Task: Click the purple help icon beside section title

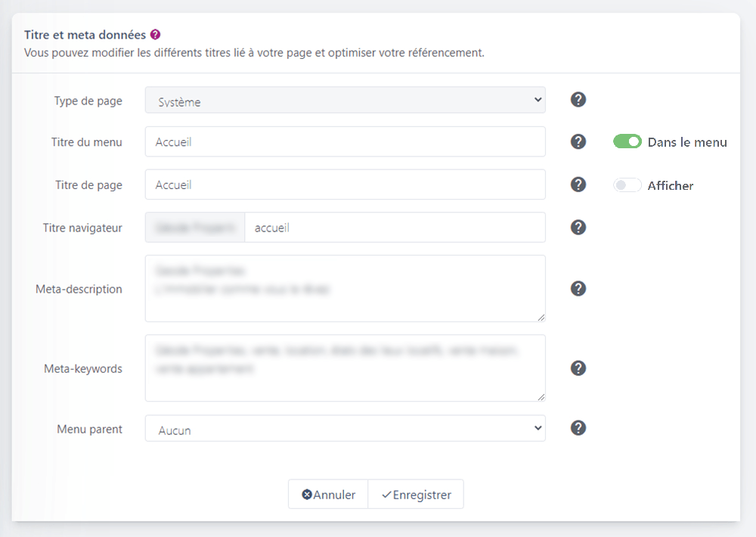Action: 155,35
